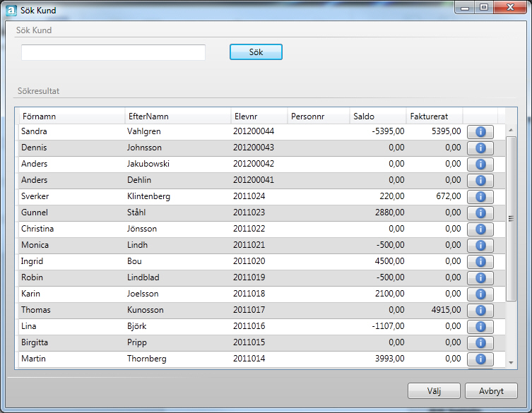
Task: Open info for Dennis Johnsson
Action: pyautogui.click(x=480, y=148)
